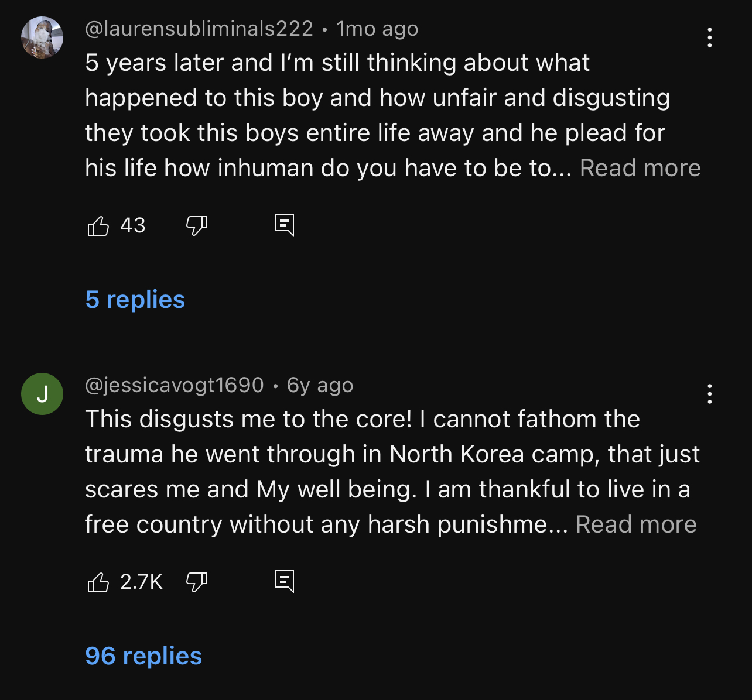Dislike the @laurensubliminals222 comment
The image size is (752, 700).
197,225
